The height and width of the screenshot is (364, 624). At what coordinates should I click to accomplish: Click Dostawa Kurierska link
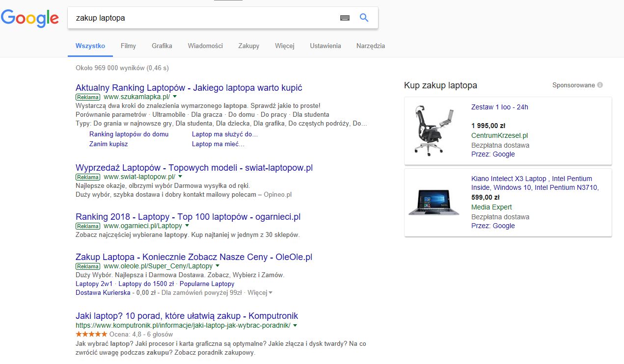coord(103,293)
